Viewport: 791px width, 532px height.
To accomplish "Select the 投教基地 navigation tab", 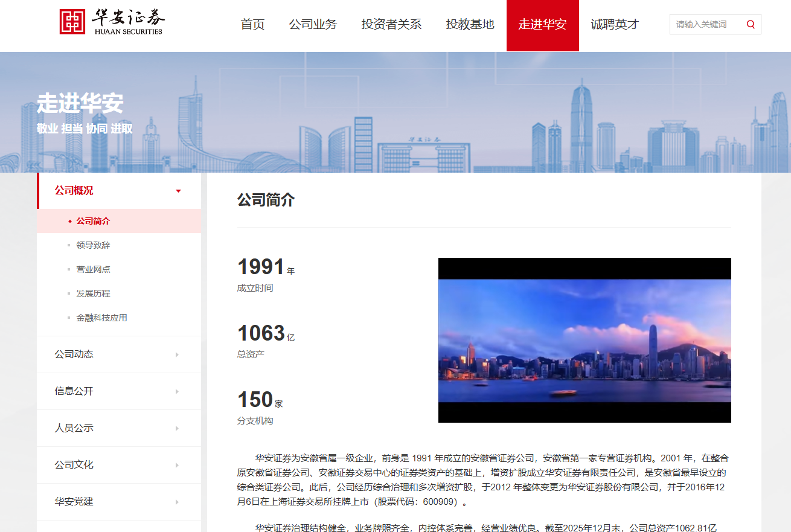I will point(469,25).
